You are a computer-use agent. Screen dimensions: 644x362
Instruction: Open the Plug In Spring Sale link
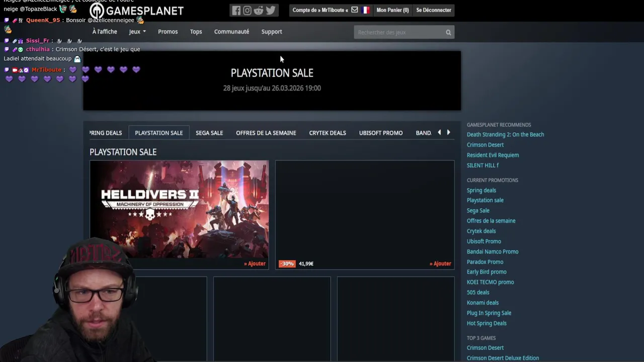point(489,313)
